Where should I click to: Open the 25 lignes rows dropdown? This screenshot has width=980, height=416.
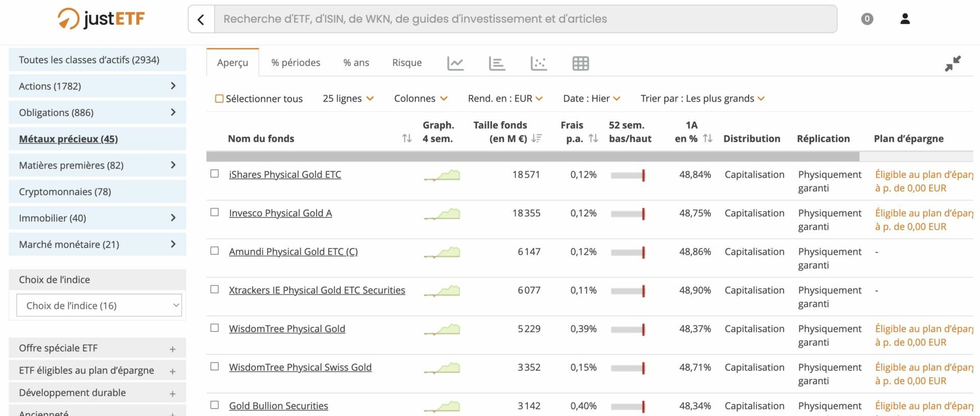(x=348, y=99)
